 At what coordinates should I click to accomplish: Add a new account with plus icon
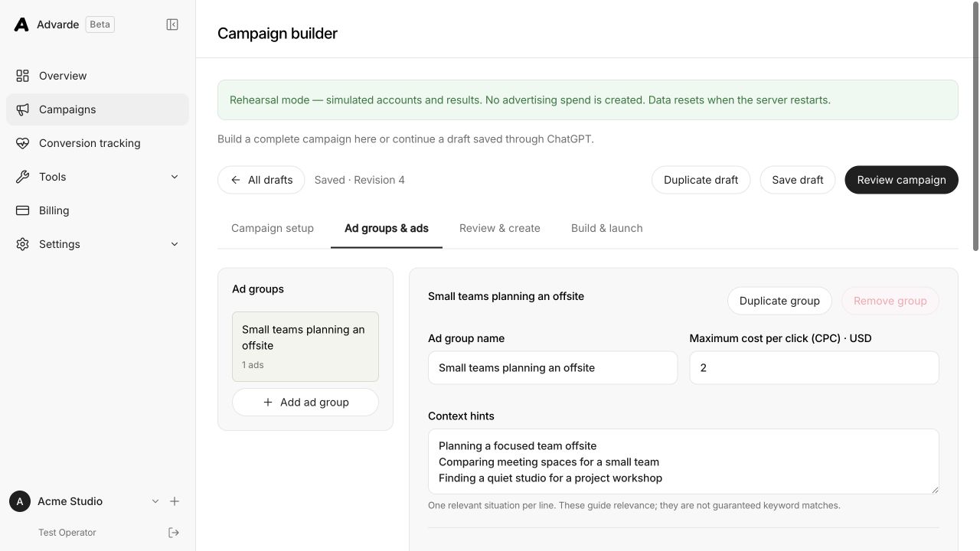coord(175,501)
